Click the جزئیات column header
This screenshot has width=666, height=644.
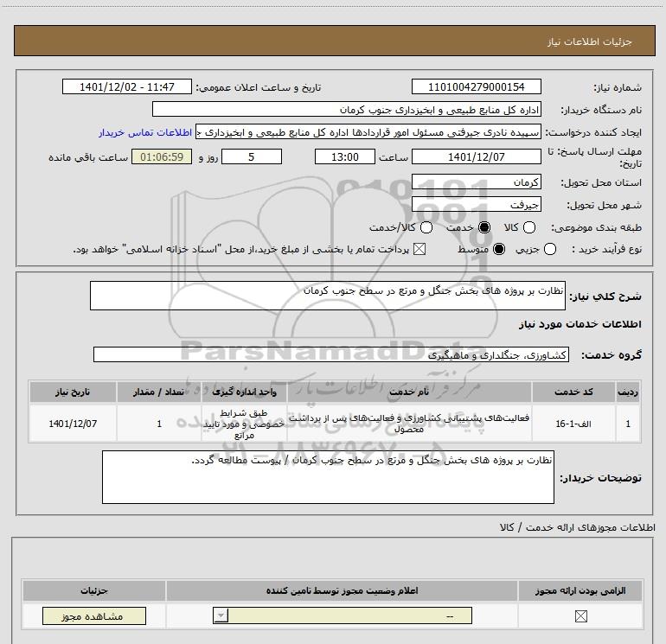(x=94, y=590)
